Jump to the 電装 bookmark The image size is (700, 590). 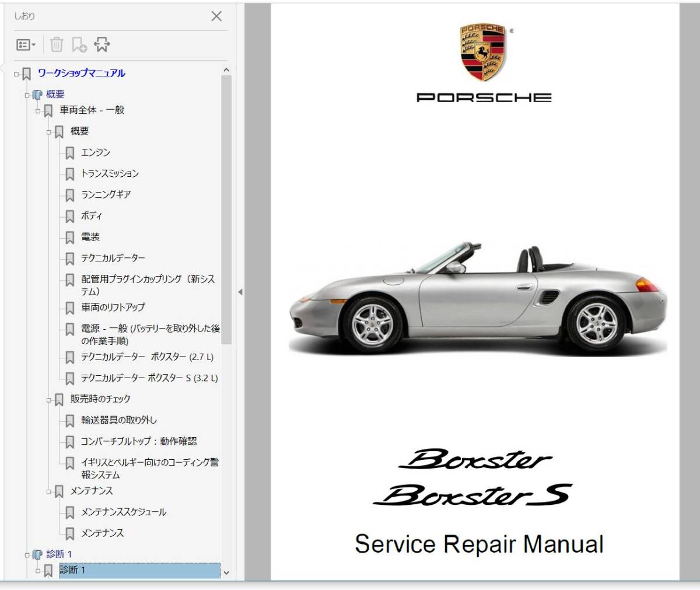(90, 237)
